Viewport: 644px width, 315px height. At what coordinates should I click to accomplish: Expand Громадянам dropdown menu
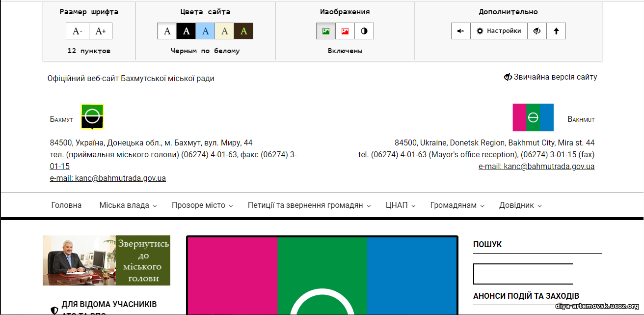coord(457,205)
